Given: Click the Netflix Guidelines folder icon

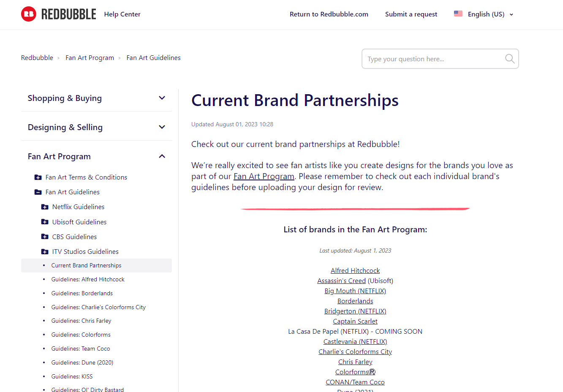Looking at the screenshot, I should pos(45,207).
